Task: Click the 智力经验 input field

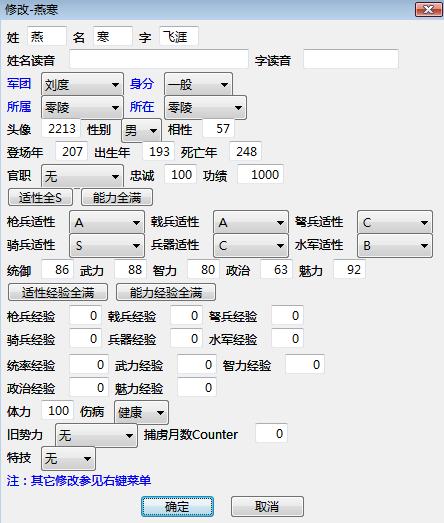Action: 305,364
